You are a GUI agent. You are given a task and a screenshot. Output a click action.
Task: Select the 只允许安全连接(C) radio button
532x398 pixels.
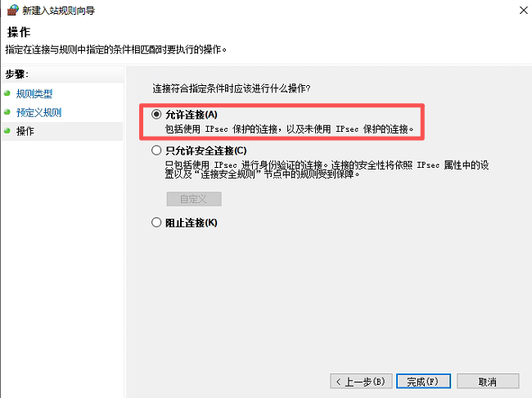click(x=156, y=150)
